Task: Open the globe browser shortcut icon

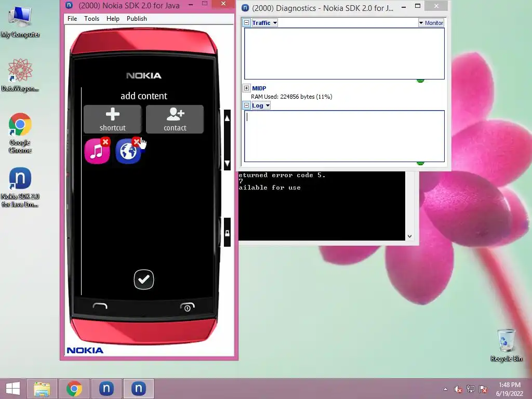Action: 128,151
